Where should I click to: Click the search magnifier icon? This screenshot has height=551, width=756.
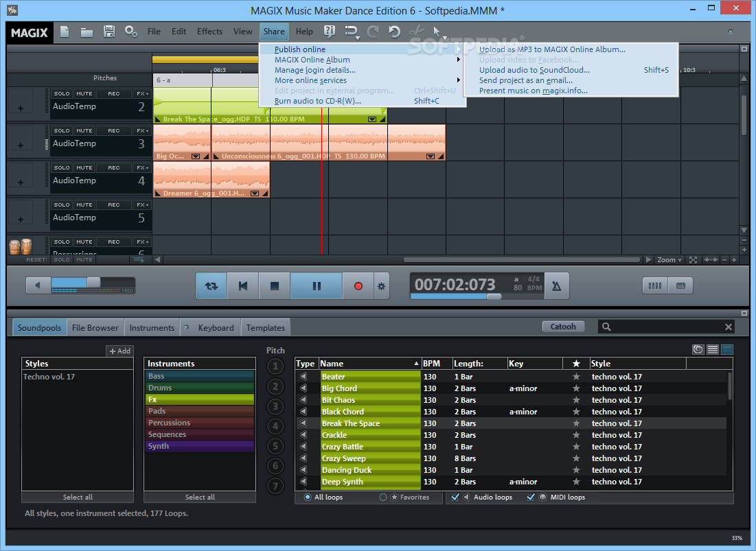606,327
